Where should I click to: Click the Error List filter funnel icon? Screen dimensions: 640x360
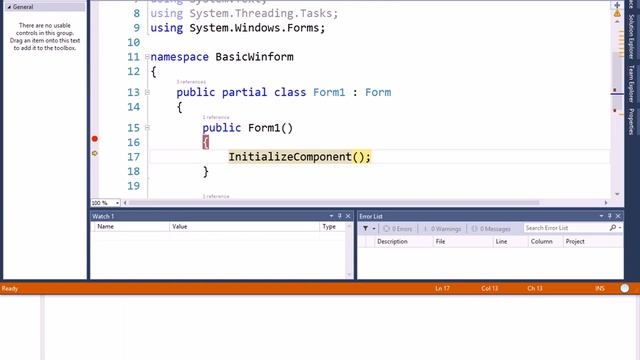(366, 229)
